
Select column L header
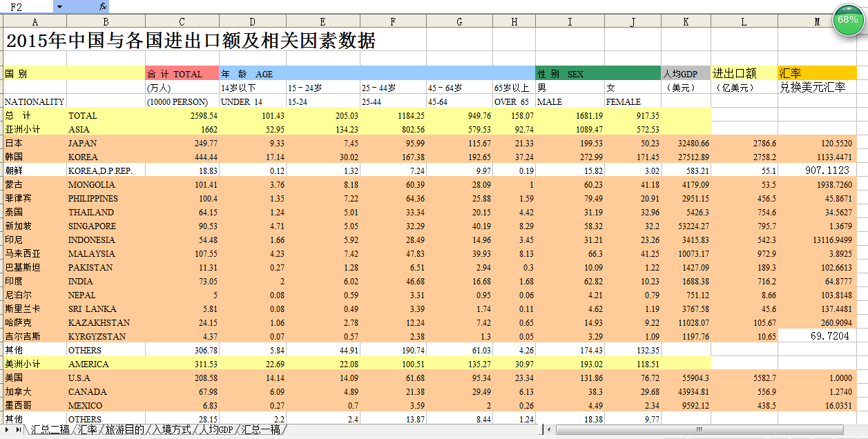[744, 21]
